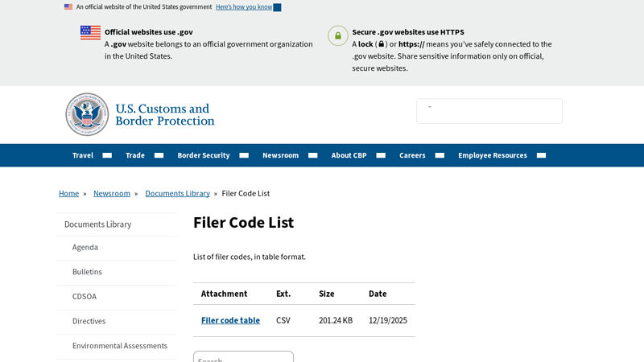Click the Filer Code List heading

(x=244, y=223)
